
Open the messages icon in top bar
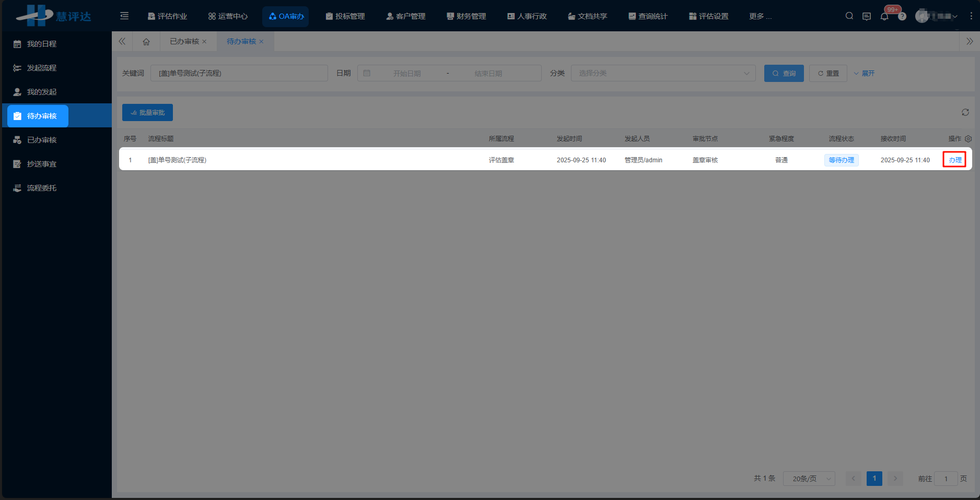[867, 16]
